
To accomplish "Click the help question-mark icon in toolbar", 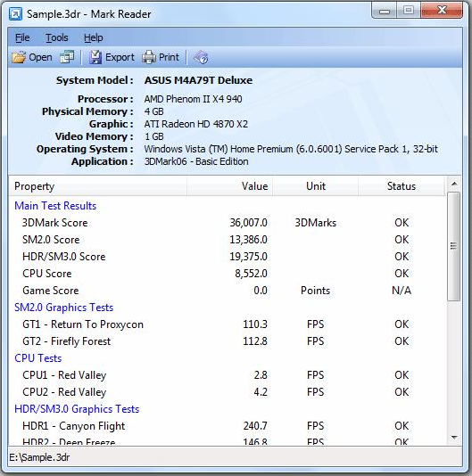I will click(x=201, y=57).
